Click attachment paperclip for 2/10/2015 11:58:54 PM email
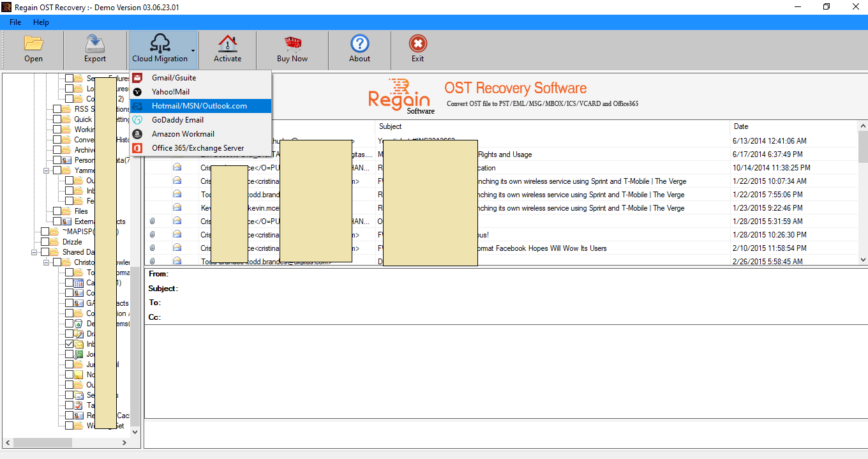 pos(153,248)
